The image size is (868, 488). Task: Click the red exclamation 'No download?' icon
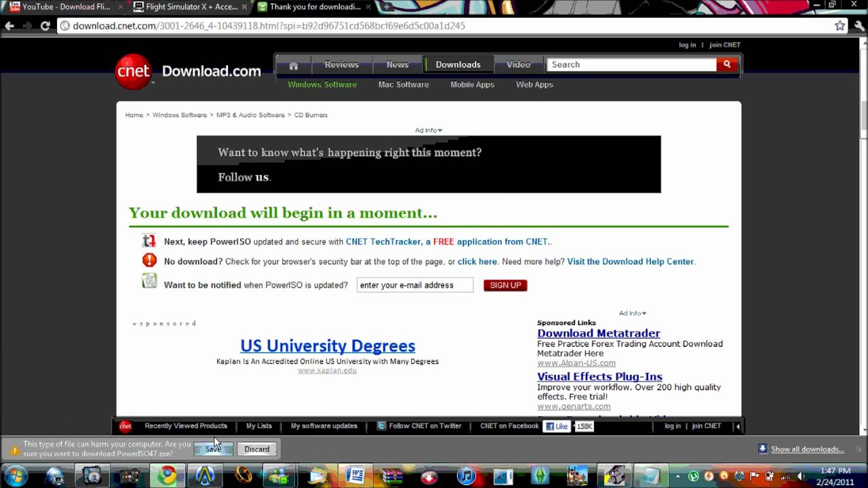point(149,260)
